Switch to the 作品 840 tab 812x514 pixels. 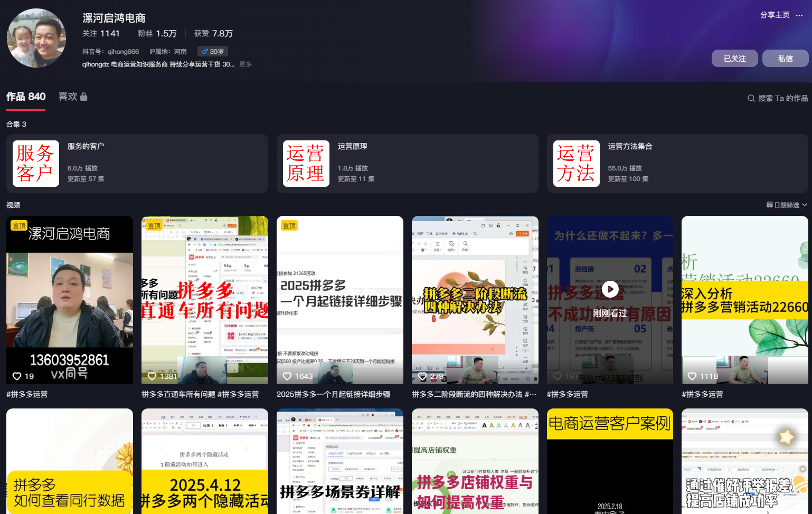[25, 97]
